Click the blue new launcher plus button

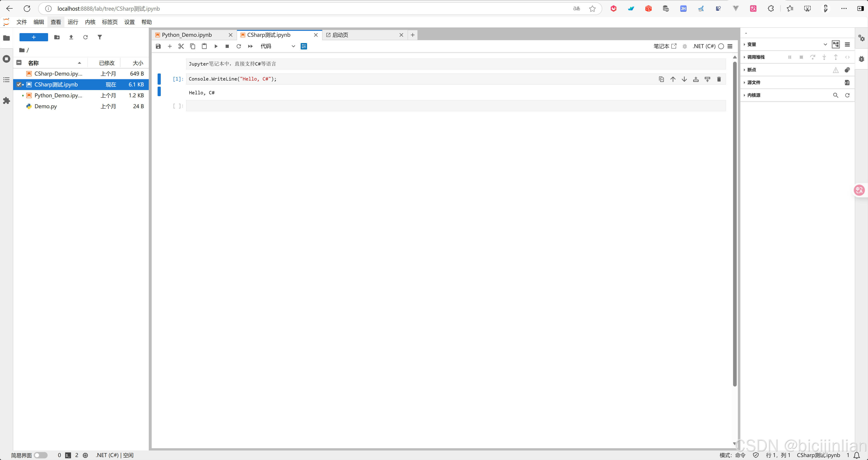(34, 37)
